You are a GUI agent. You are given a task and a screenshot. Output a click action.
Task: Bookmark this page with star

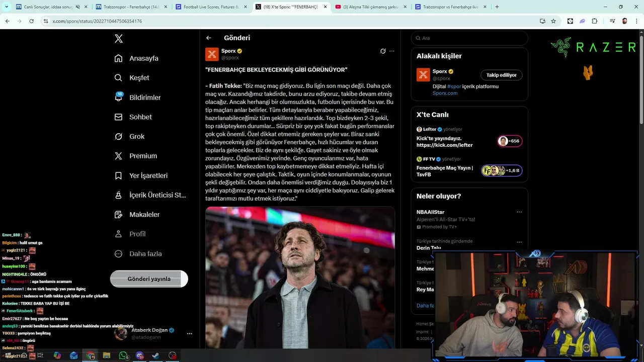coord(553,21)
